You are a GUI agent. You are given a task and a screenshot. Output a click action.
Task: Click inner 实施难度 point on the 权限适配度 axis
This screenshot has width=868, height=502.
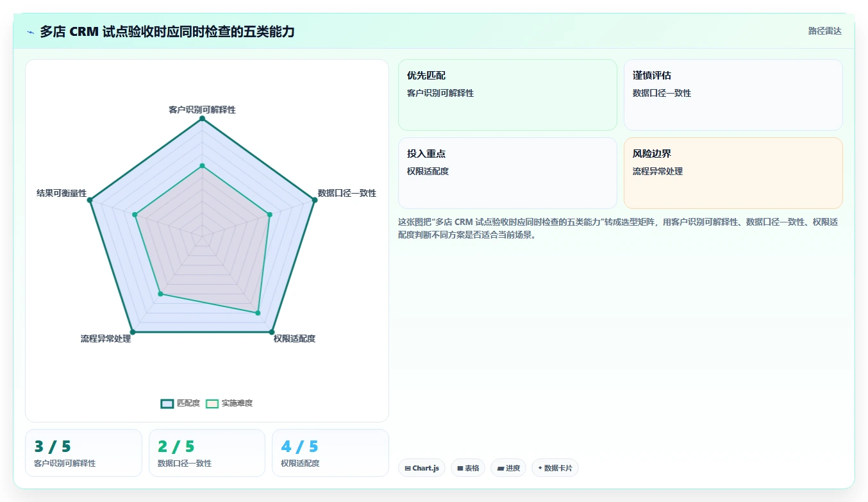click(258, 313)
